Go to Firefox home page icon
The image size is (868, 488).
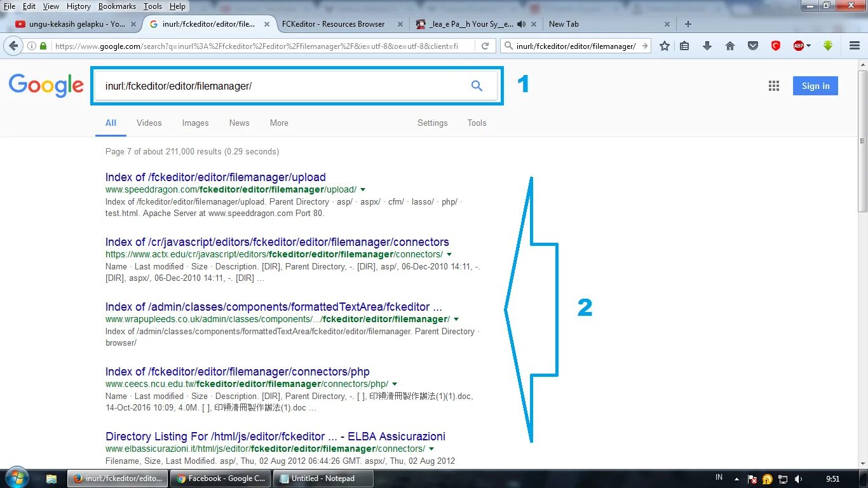(730, 46)
